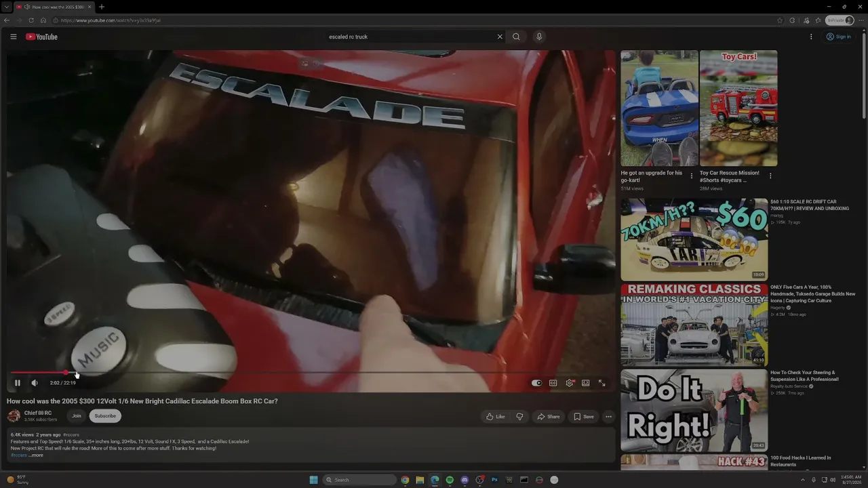Screen dimensions: 868x488
Task: Open the InPrivate profile button
Action: pyautogui.click(x=840, y=20)
